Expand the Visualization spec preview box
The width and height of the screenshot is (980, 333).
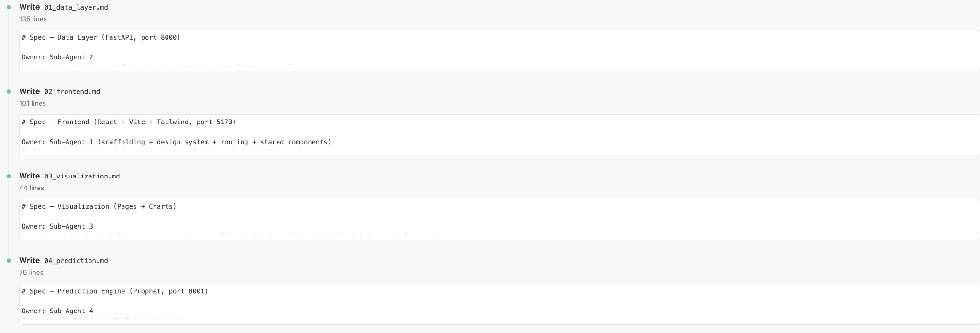(x=499, y=219)
